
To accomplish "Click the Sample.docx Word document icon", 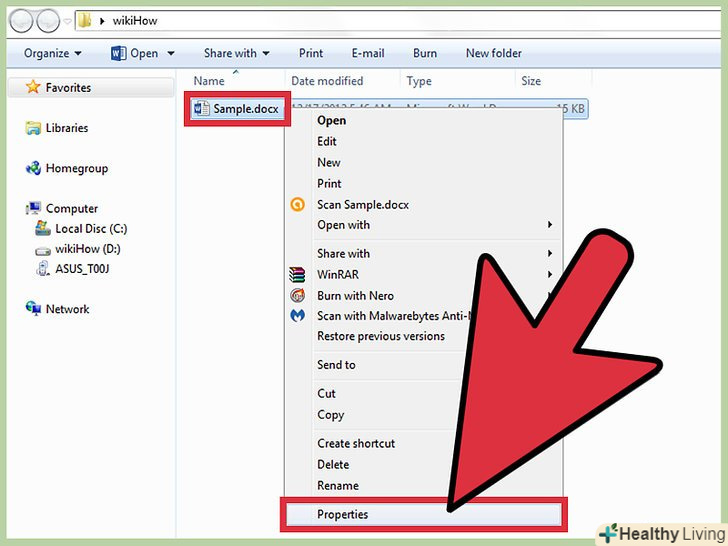I will click(201, 109).
